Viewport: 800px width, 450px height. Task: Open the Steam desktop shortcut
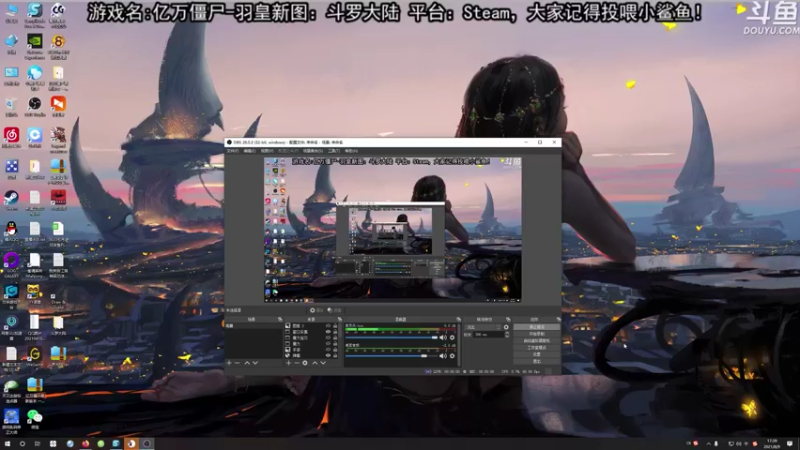[x=11, y=198]
